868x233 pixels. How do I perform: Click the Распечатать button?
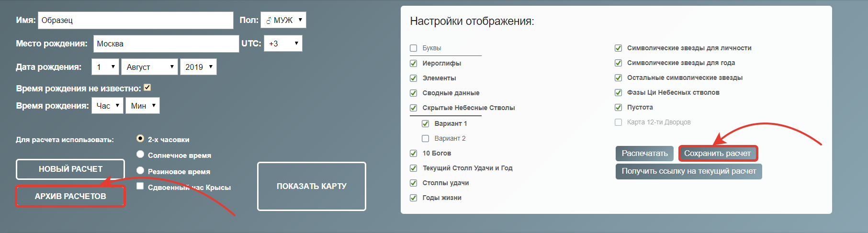pyautogui.click(x=644, y=153)
